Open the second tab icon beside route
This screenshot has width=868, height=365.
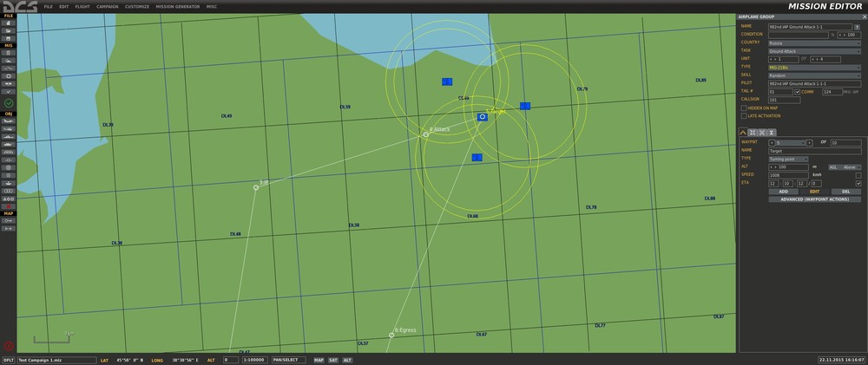[753, 132]
